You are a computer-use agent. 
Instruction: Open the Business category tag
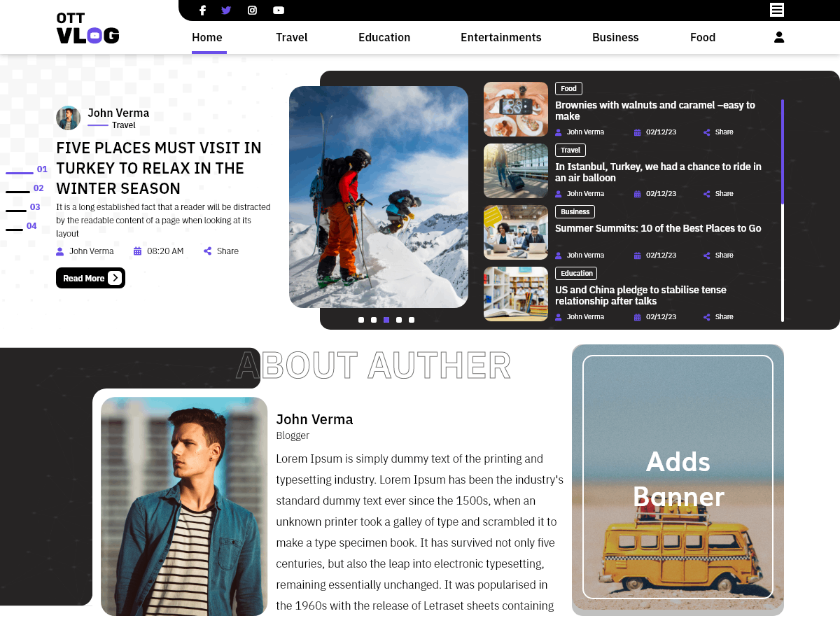pyautogui.click(x=575, y=211)
